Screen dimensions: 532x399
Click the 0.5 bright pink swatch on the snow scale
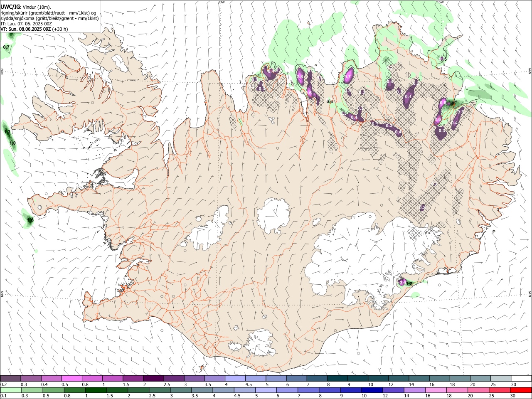click(71, 379)
